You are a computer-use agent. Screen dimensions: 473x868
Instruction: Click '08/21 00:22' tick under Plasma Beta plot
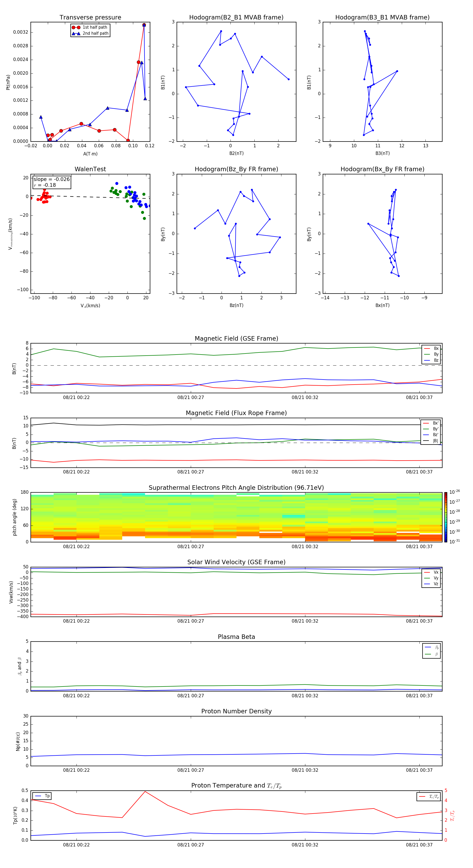click(76, 696)
